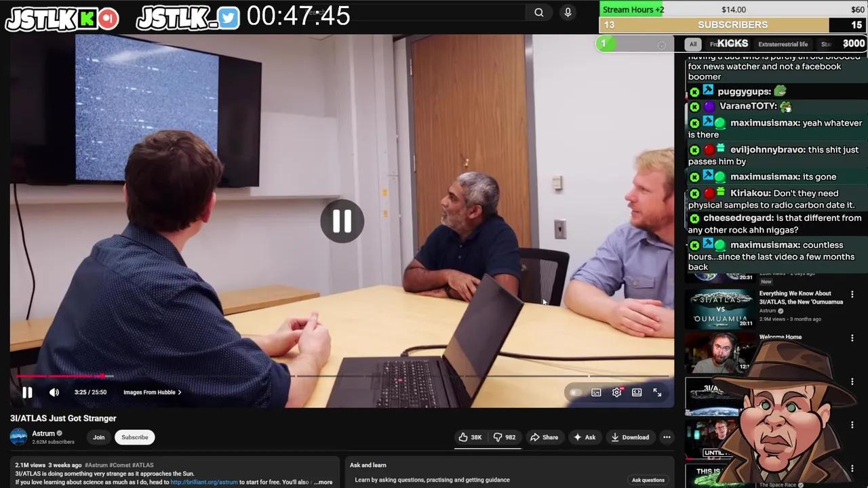The height and width of the screenshot is (488, 868).
Task: Switch to theater mode view
Action: [637, 392]
